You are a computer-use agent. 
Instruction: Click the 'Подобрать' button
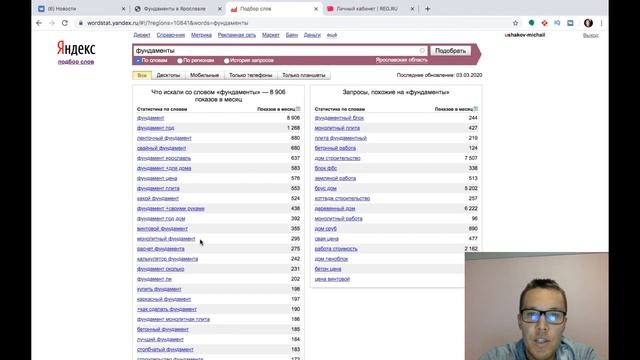(450, 51)
